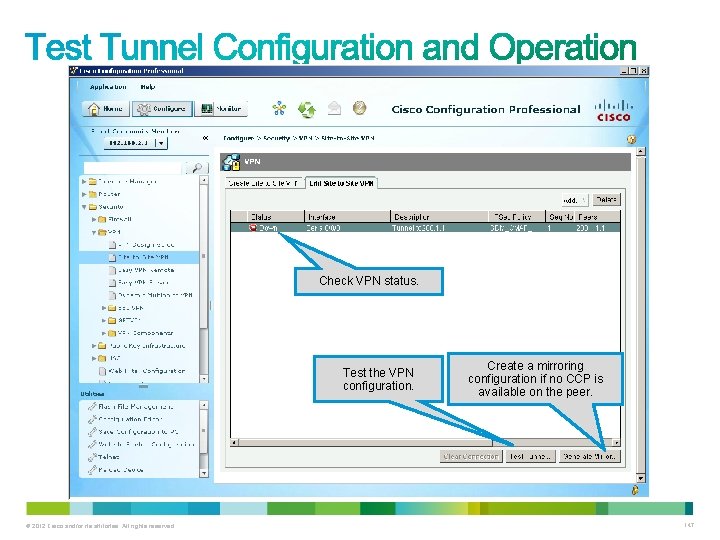
Task: Open the Home view
Action: tap(106, 109)
